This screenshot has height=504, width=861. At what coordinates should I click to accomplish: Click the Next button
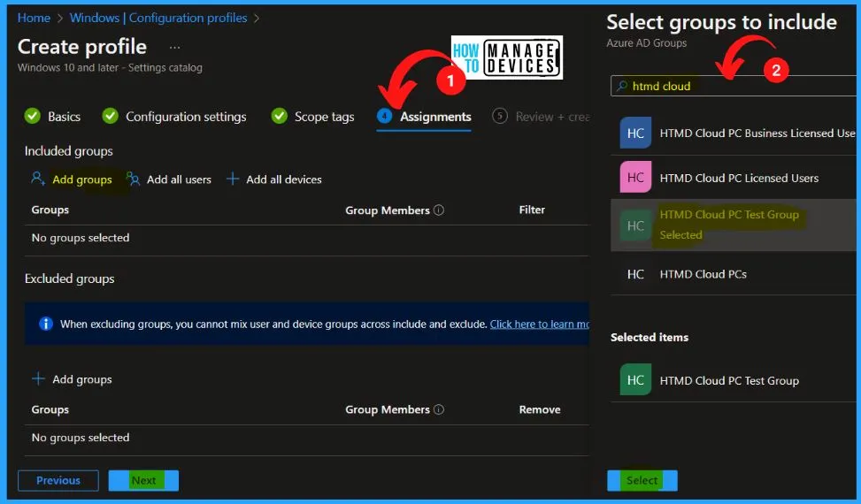pyautogui.click(x=143, y=480)
